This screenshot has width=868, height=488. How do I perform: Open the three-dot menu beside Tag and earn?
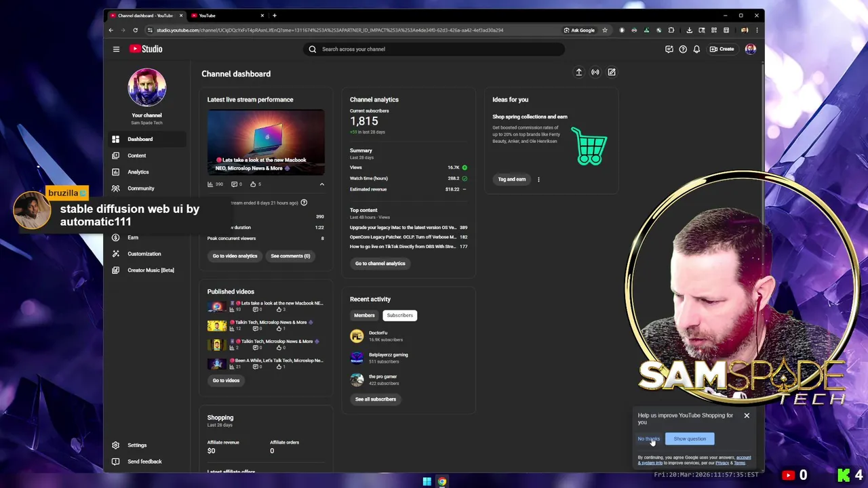point(538,180)
